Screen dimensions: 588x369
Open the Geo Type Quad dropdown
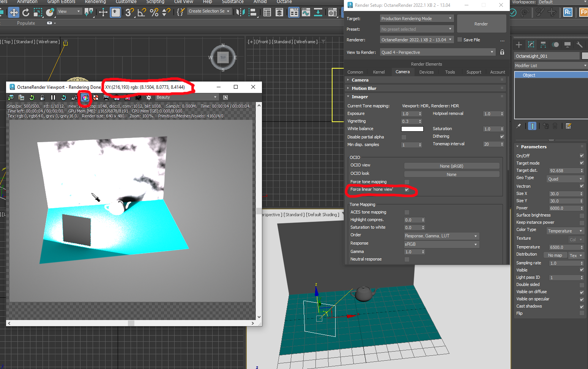click(565, 179)
